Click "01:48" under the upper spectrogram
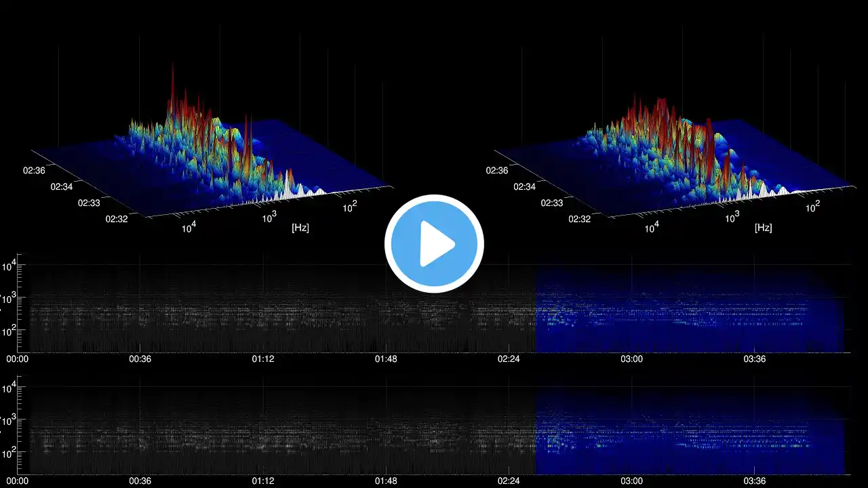Image resolution: width=868 pixels, height=488 pixels. coord(386,359)
